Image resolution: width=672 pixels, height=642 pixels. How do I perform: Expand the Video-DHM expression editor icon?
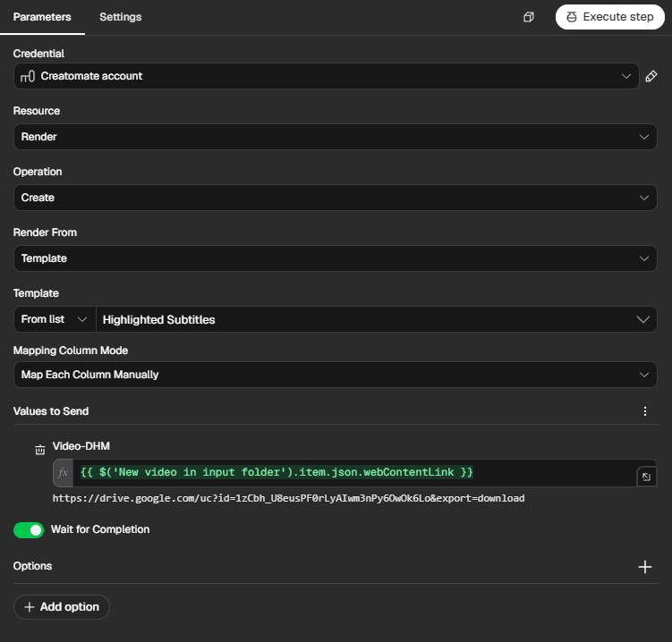click(x=646, y=477)
